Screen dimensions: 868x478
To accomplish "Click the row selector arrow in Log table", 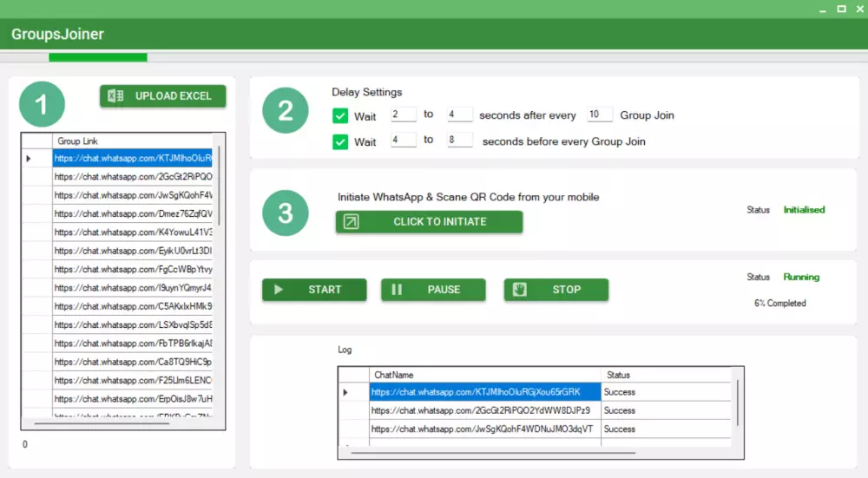I will pyautogui.click(x=345, y=392).
